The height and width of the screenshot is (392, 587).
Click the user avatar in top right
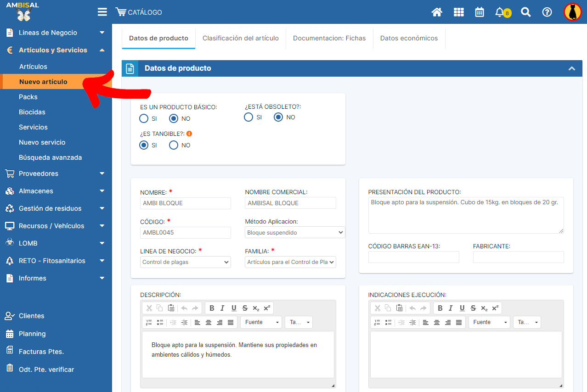[x=572, y=12]
